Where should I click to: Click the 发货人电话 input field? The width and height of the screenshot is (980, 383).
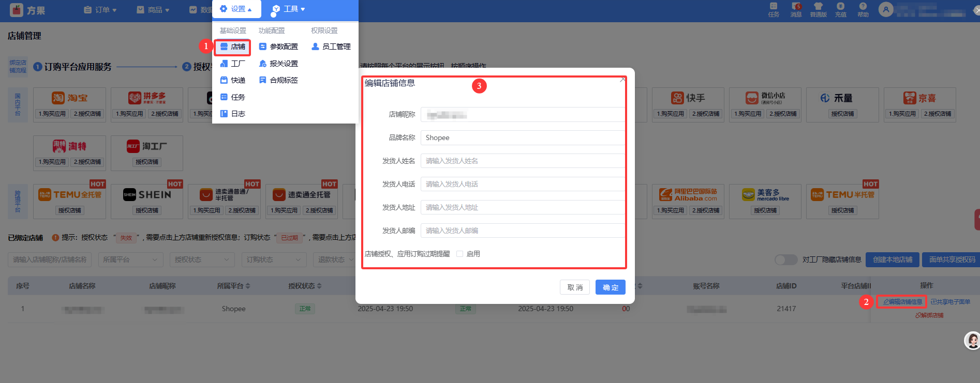pyautogui.click(x=523, y=184)
